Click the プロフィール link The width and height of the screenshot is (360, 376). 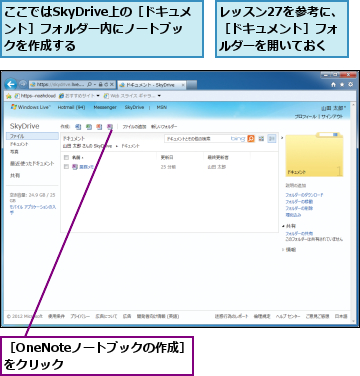coord(306,116)
